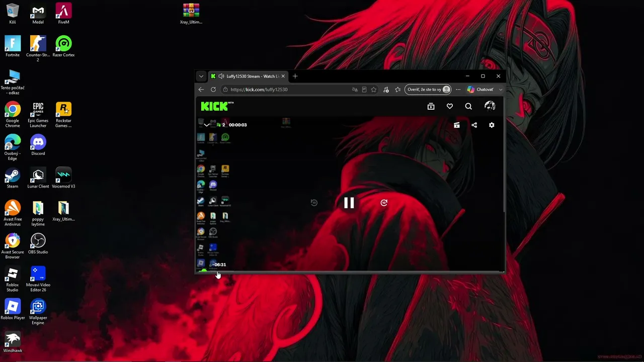
Task: Collapse the player with down chevron
Action: [206, 125]
